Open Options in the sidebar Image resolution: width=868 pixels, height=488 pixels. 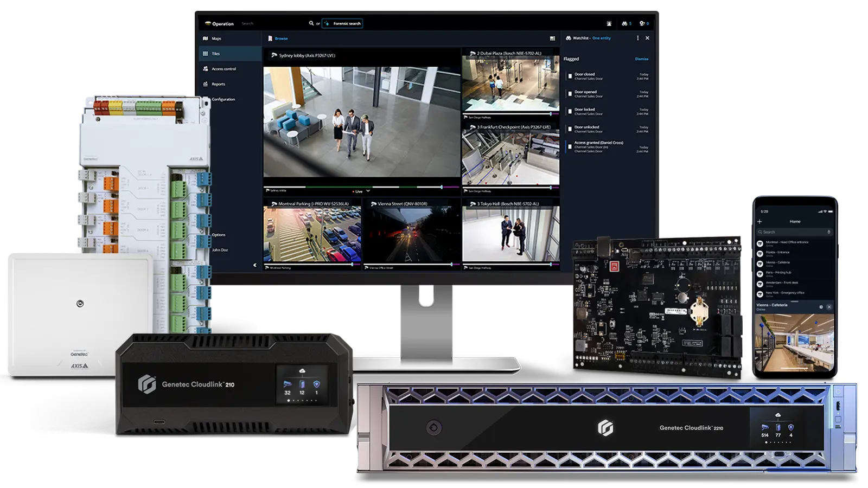(x=218, y=235)
